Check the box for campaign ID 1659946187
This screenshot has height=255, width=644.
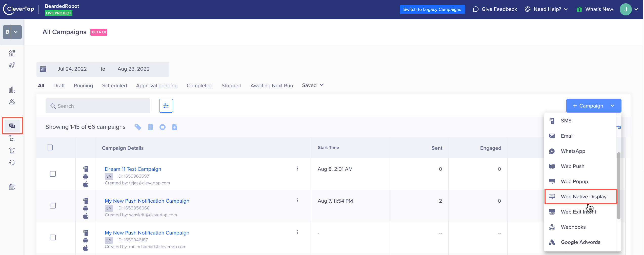pyautogui.click(x=53, y=238)
